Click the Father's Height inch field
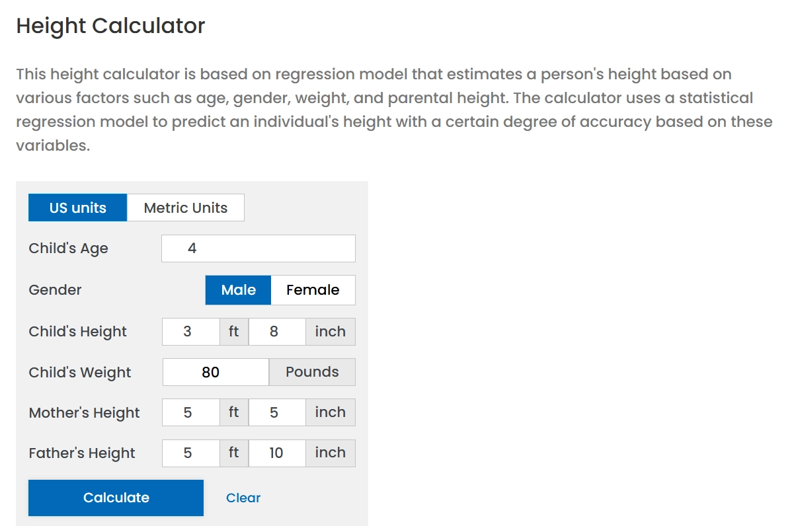 point(276,453)
